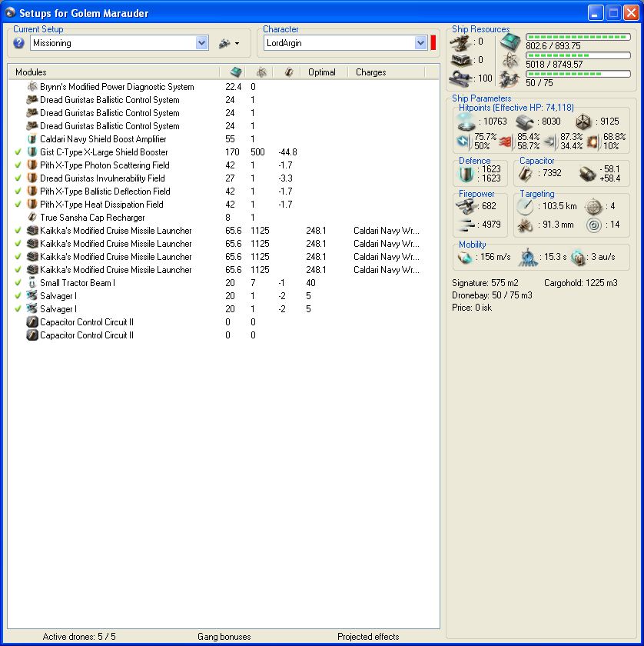Select Gist C-Type X-Large Shield Booster icon
Image resolution: width=644 pixels, height=646 pixels.
pos(32,152)
